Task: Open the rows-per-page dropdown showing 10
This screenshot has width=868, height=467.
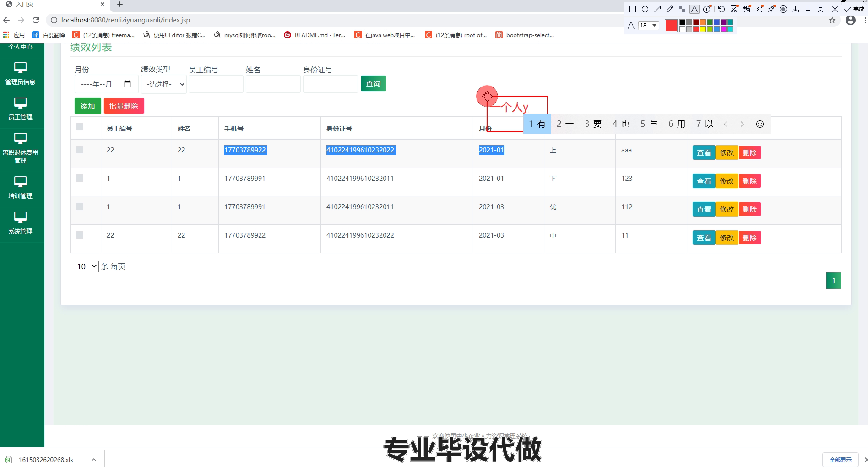Action: [87, 266]
